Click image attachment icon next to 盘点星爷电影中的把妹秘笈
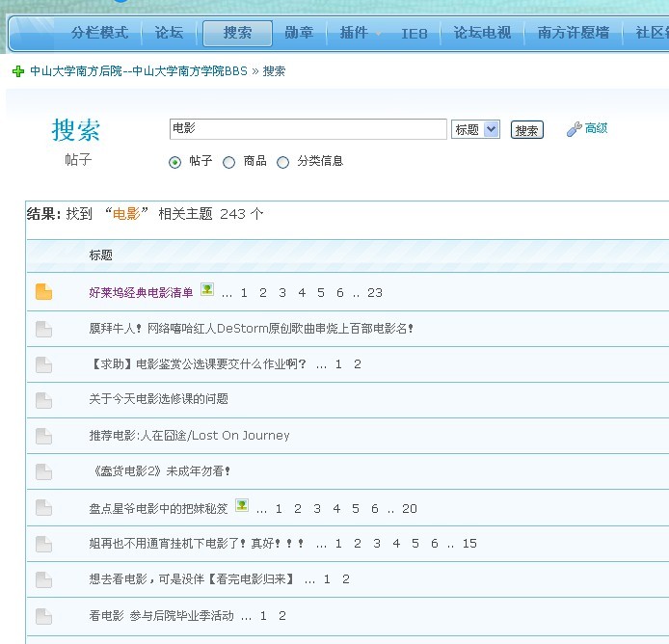 [x=242, y=505]
